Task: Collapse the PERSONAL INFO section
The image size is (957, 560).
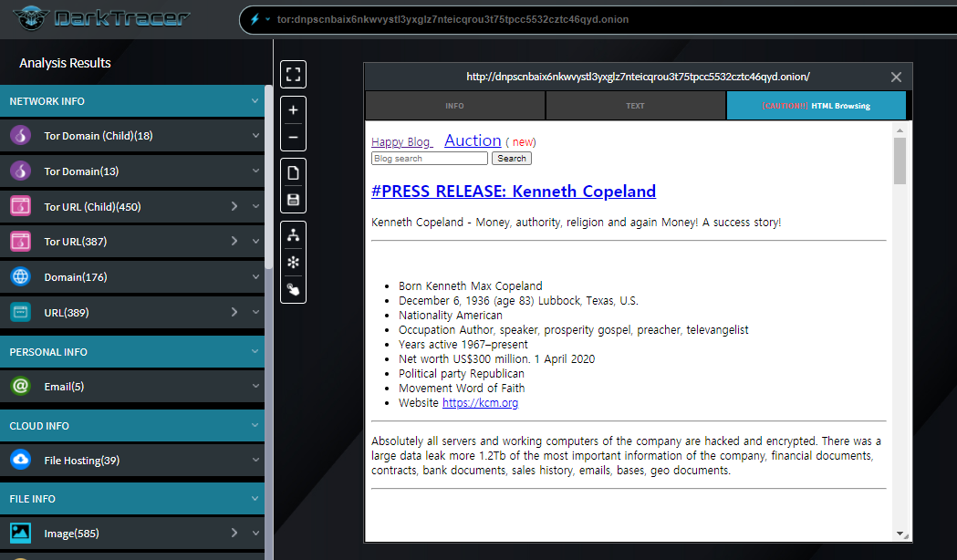Action: pyautogui.click(x=255, y=351)
